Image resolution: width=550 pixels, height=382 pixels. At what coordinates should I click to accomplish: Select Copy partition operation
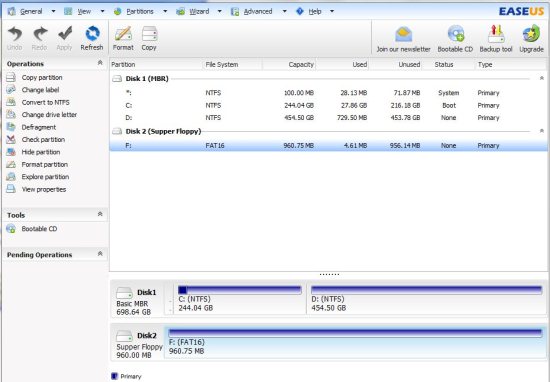click(42, 78)
